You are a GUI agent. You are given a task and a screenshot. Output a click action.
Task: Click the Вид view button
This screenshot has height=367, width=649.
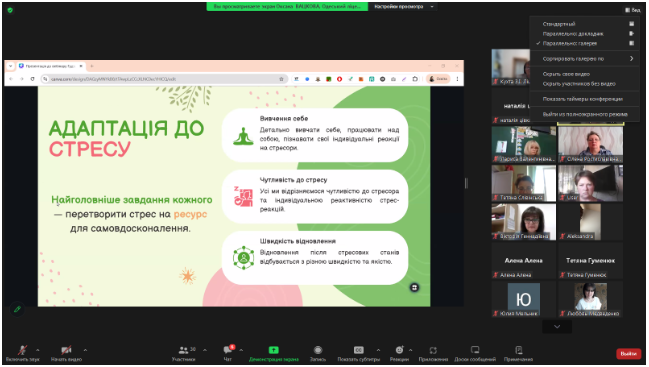click(633, 10)
